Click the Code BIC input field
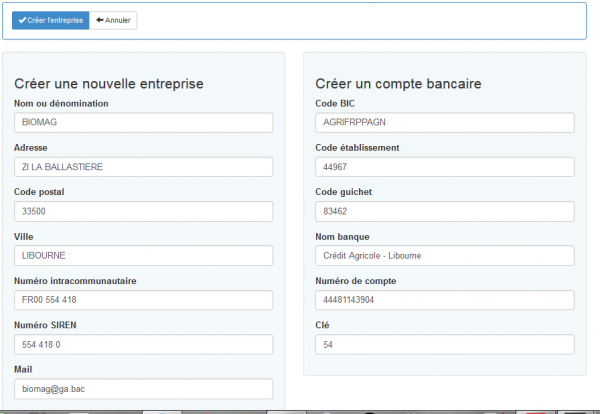 point(445,122)
